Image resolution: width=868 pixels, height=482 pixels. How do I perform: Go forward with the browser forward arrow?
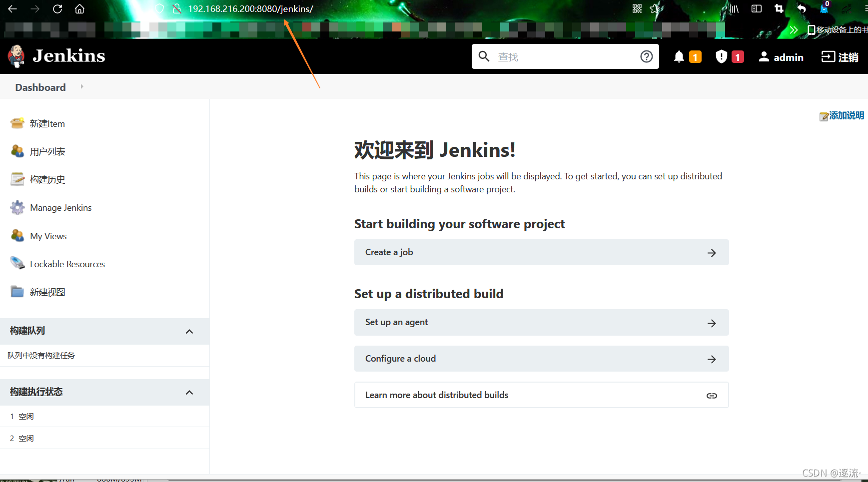click(35, 9)
